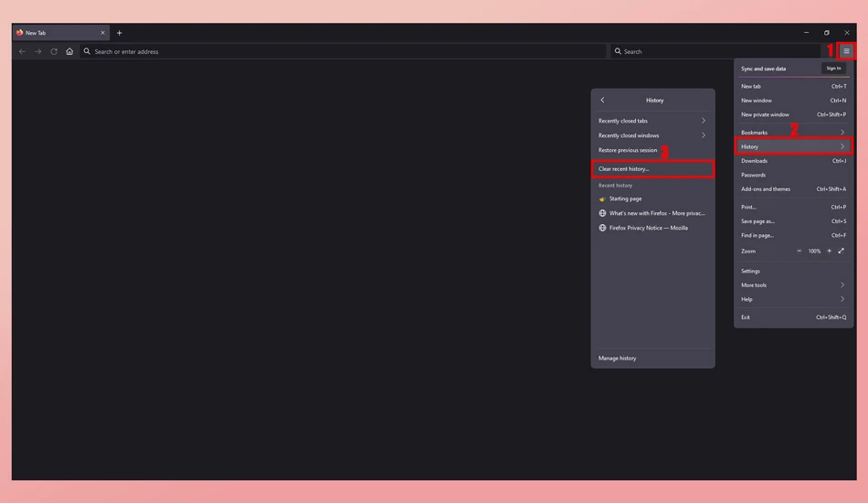Click the Search or enter address field

[343, 51]
